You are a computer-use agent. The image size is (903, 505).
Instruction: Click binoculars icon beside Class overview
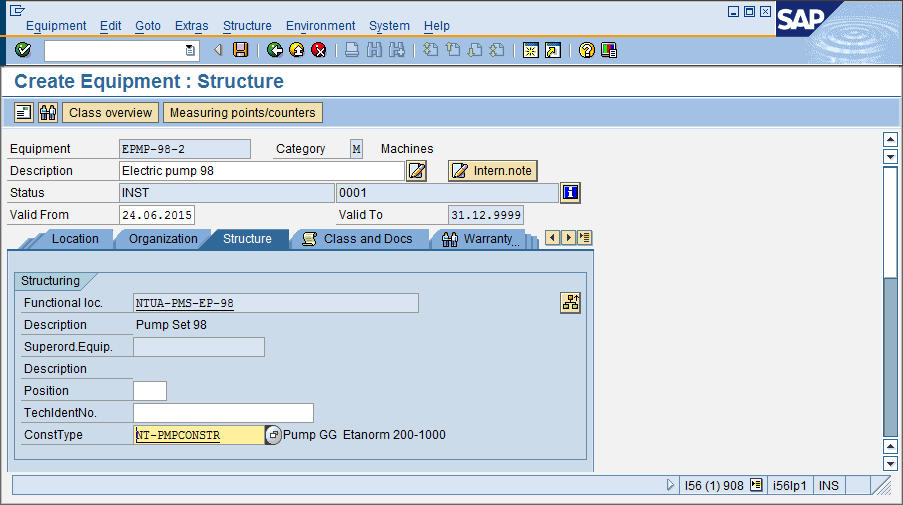tap(48, 112)
